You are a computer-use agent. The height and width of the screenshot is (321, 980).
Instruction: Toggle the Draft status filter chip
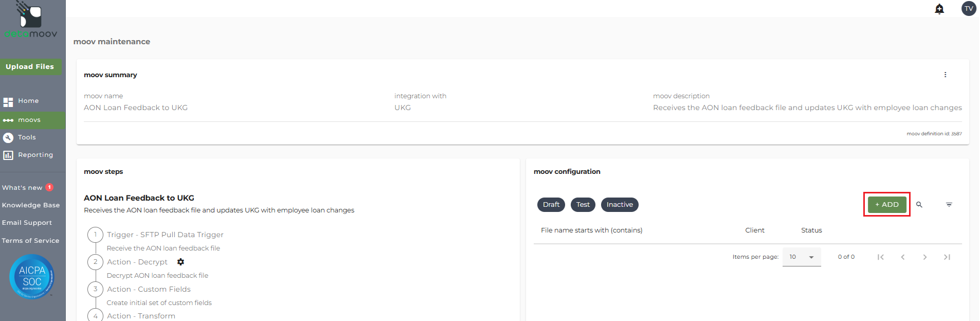551,205
